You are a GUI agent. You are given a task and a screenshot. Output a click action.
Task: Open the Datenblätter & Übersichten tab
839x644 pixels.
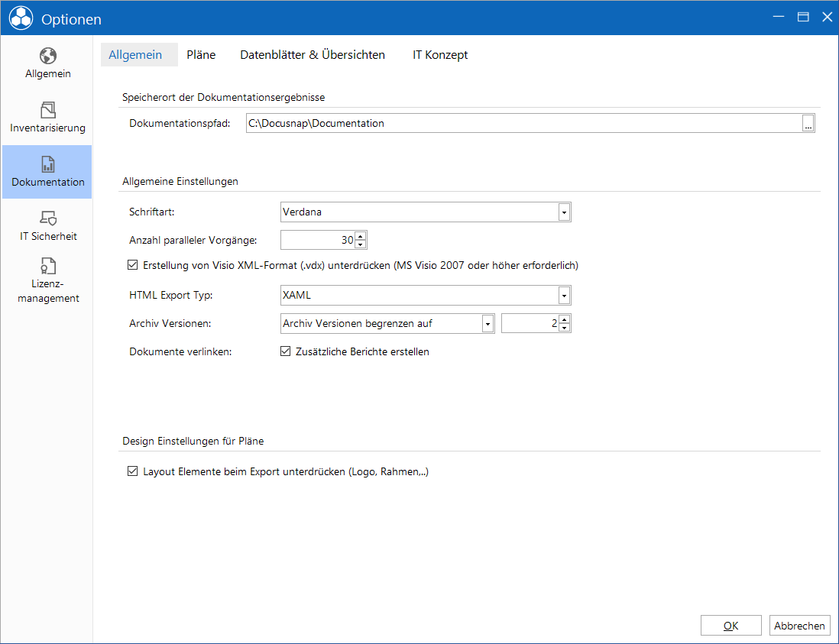(313, 54)
